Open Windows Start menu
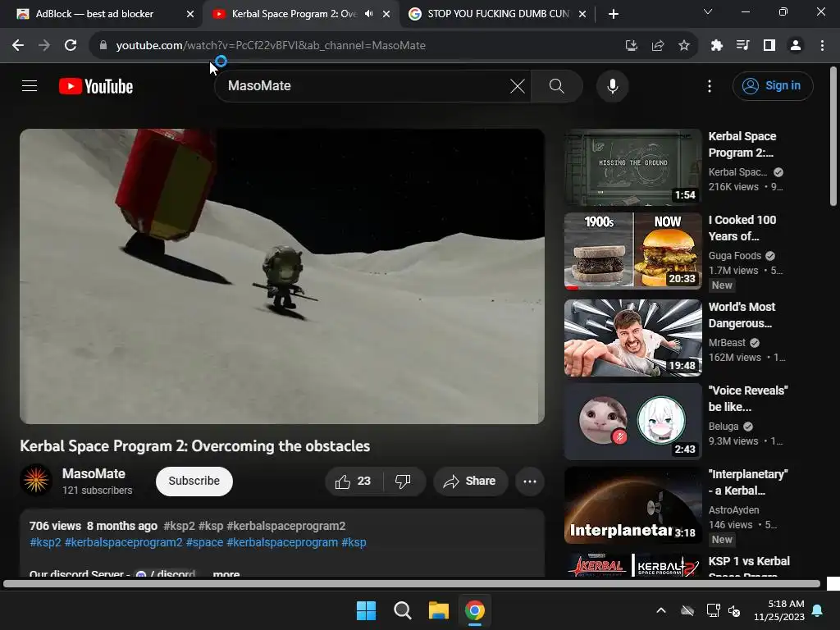Viewport: 840px width, 630px height. pyautogui.click(x=367, y=610)
